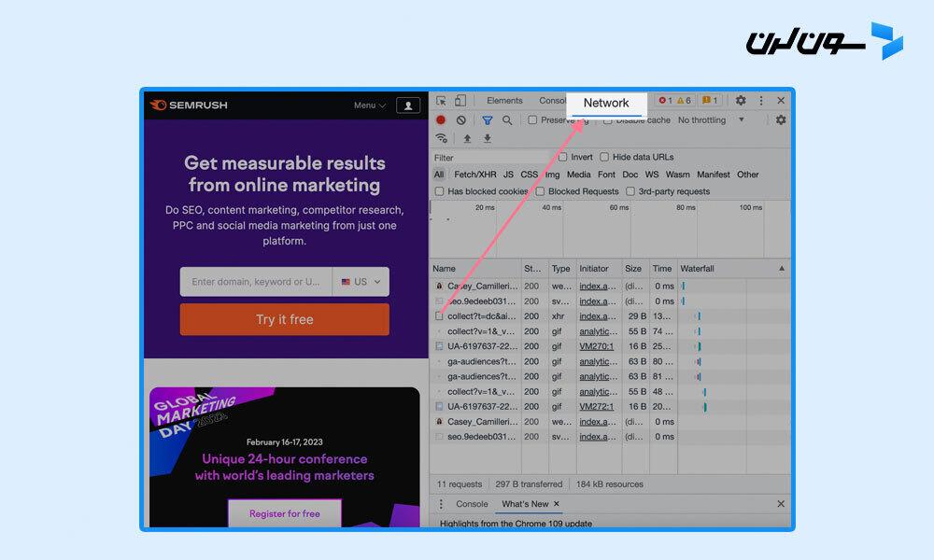
Task: Filter by Manifest requests
Action: click(x=713, y=175)
